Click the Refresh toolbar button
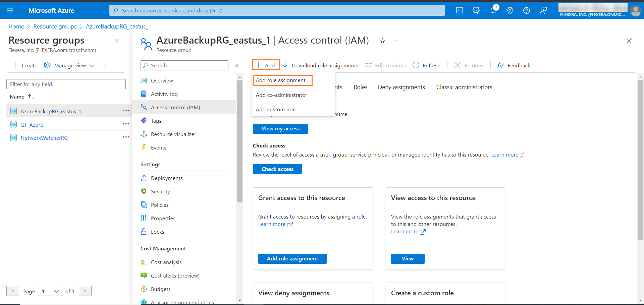 pos(426,65)
